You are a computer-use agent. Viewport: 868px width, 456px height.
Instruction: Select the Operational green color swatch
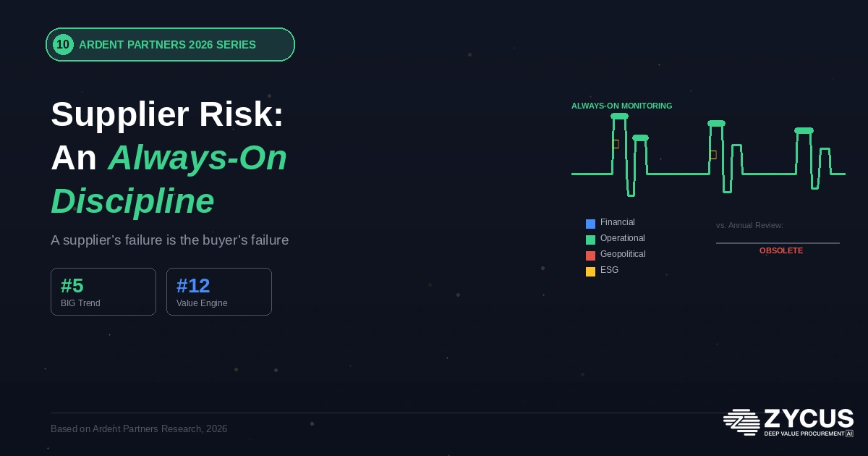pos(591,240)
